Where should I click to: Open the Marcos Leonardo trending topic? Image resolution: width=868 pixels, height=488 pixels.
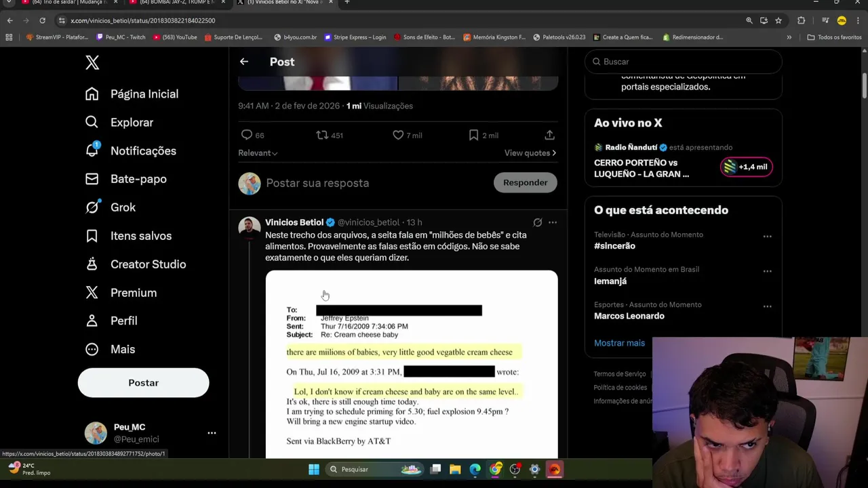click(629, 316)
